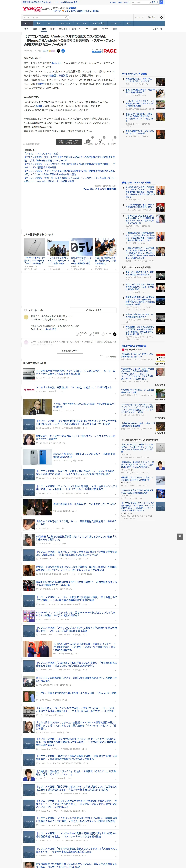Share article on X icon
Image resolution: width=186 pixels, height=868 pixels.
point(58,51)
